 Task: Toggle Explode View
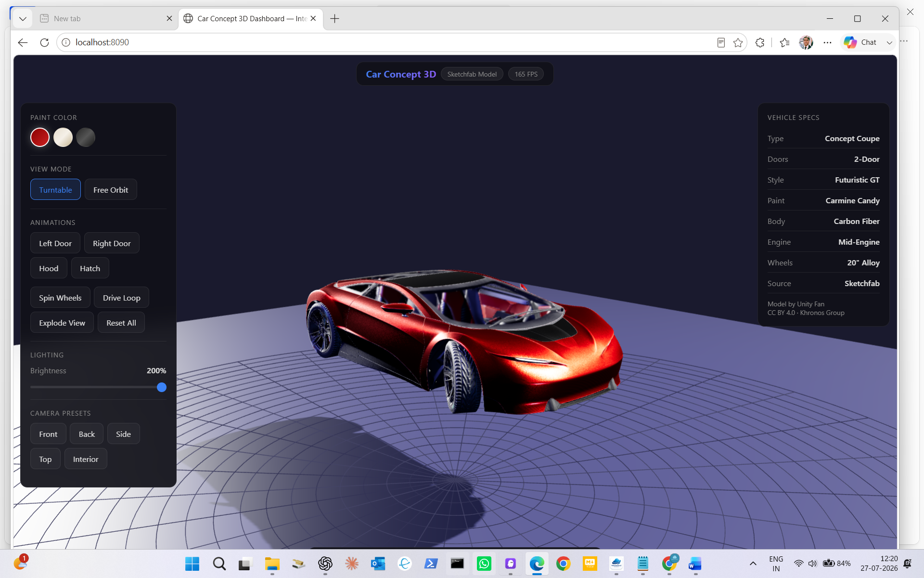62,323
